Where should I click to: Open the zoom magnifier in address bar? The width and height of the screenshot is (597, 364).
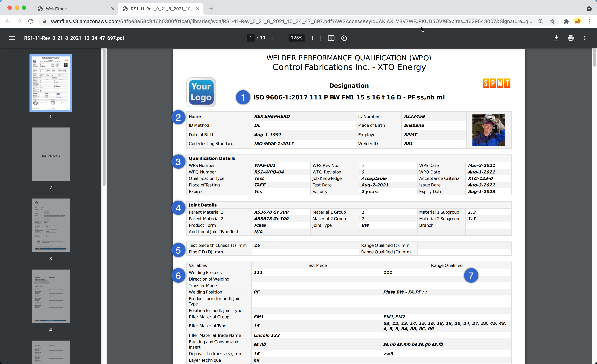(540, 21)
